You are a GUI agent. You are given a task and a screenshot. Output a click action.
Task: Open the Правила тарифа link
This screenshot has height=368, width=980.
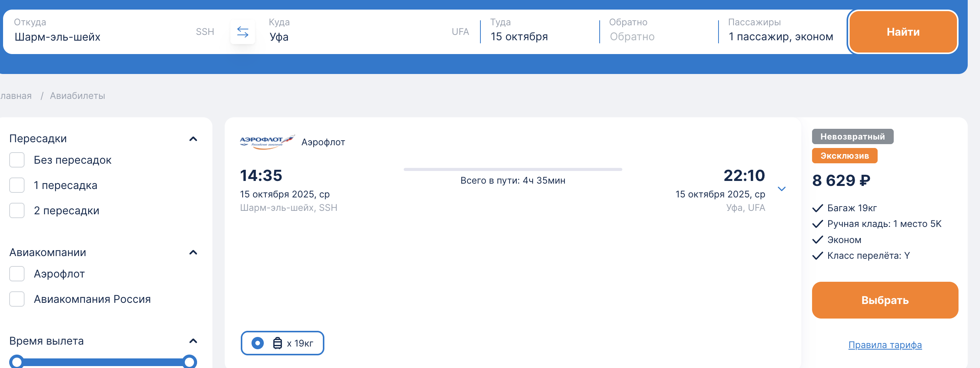point(885,345)
